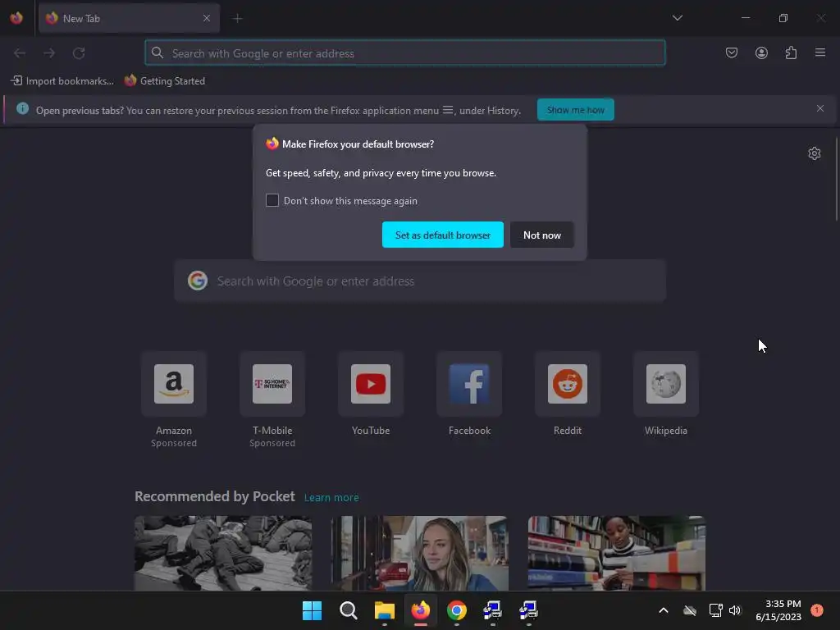The width and height of the screenshot is (840, 630).
Task: Click Firefox icon in taskbar
Action: (421, 610)
